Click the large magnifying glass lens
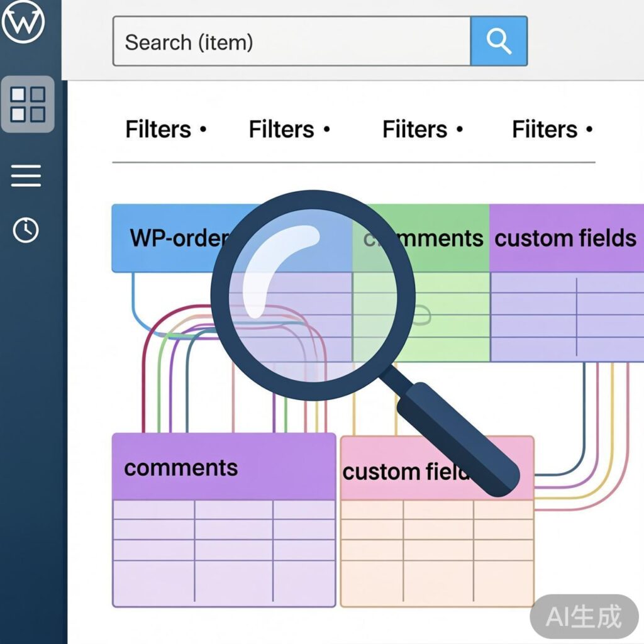Image resolution: width=644 pixels, height=644 pixels. click(313, 294)
